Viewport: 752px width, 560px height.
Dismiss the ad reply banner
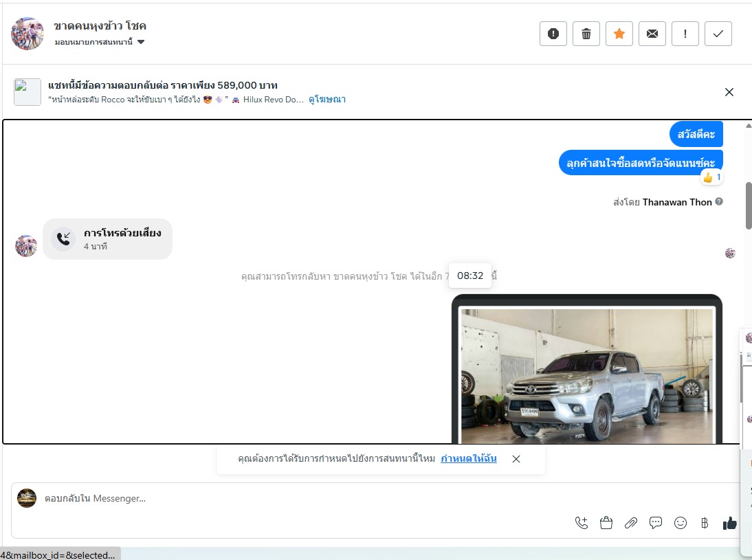point(729,92)
